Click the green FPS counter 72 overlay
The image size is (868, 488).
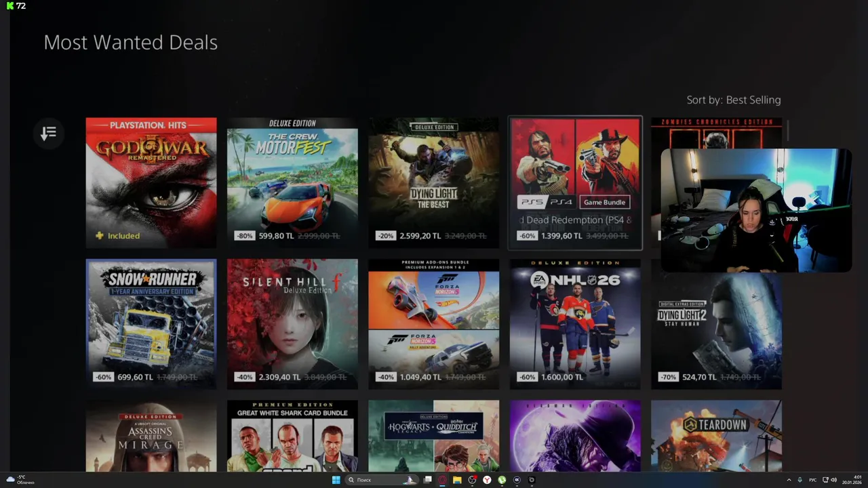[x=16, y=5]
